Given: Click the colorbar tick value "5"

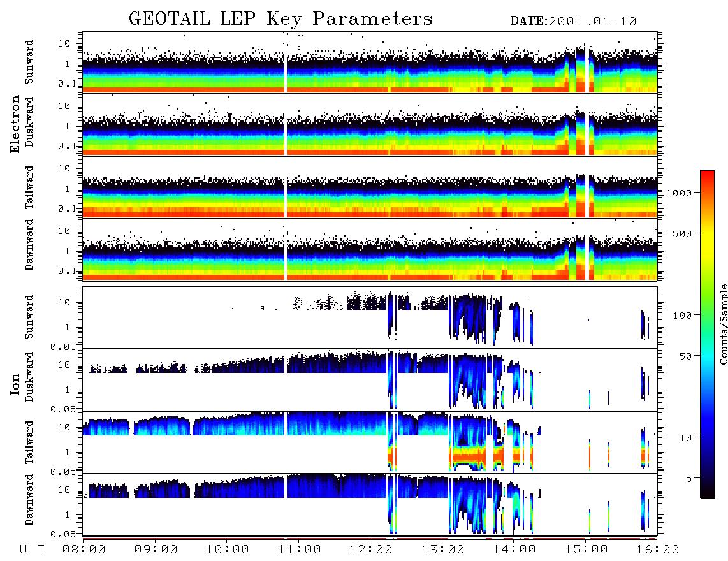Looking at the screenshot, I should [x=689, y=478].
